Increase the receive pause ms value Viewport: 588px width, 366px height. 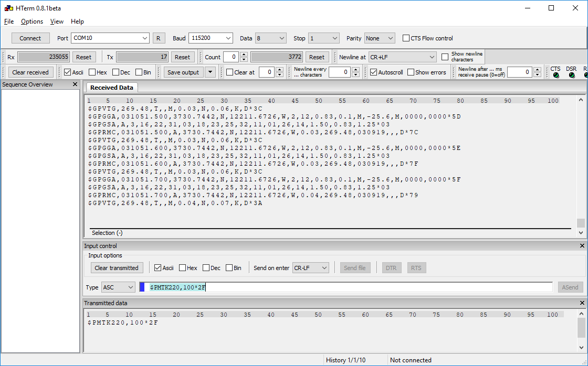coord(538,70)
